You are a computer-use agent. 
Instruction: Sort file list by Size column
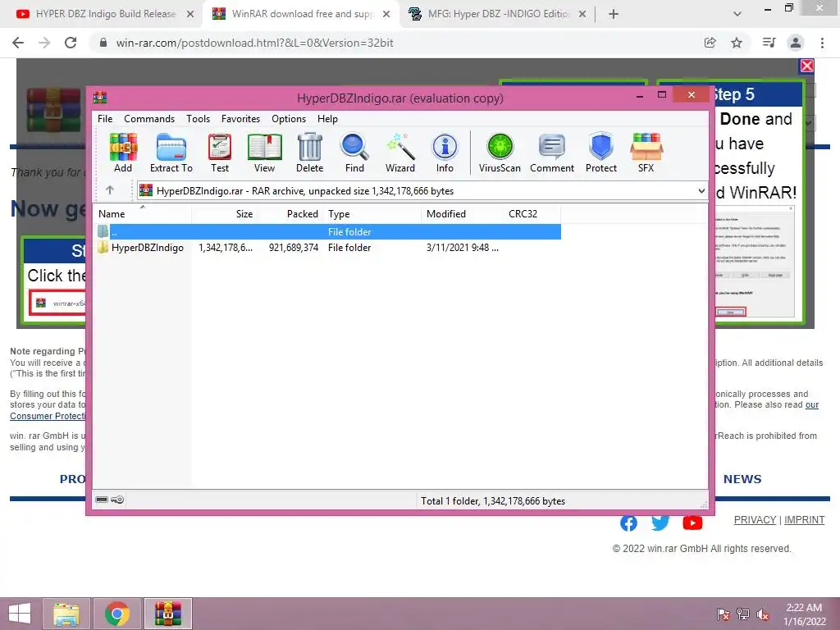click(225, 214)
